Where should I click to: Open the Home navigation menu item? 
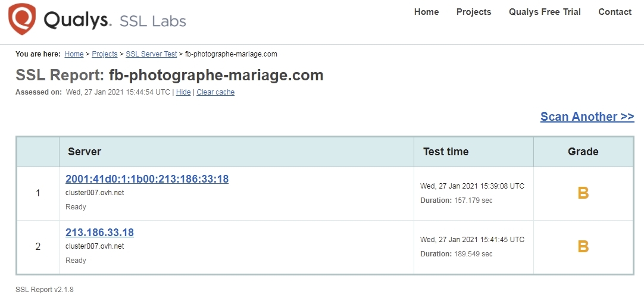tap(426, 12)
